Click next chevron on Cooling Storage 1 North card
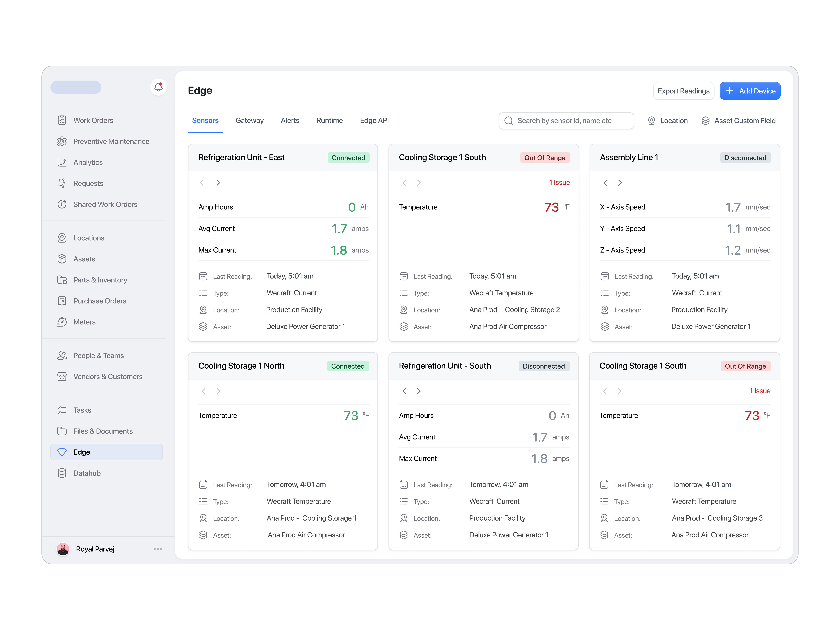This screenshot has width=840, height=630. [x=218, y=391]
